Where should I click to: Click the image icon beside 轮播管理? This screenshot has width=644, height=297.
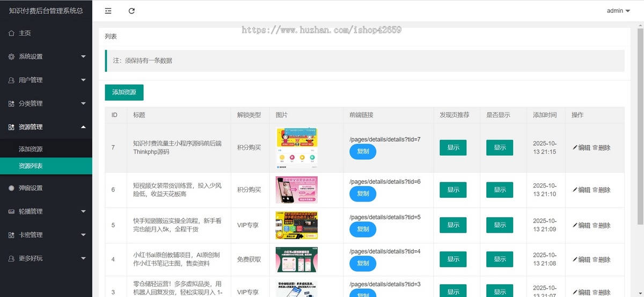point(12,211)
